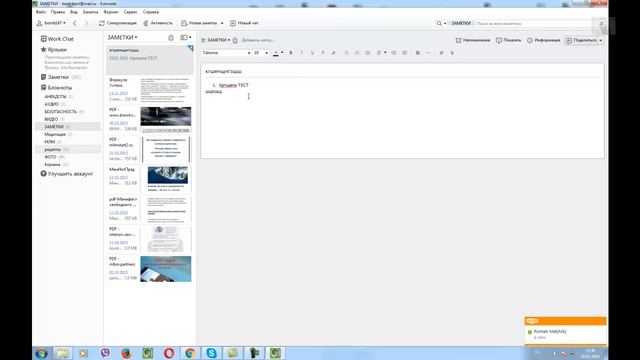
Task: Open the font size dropdown
Action: [260, 53]
